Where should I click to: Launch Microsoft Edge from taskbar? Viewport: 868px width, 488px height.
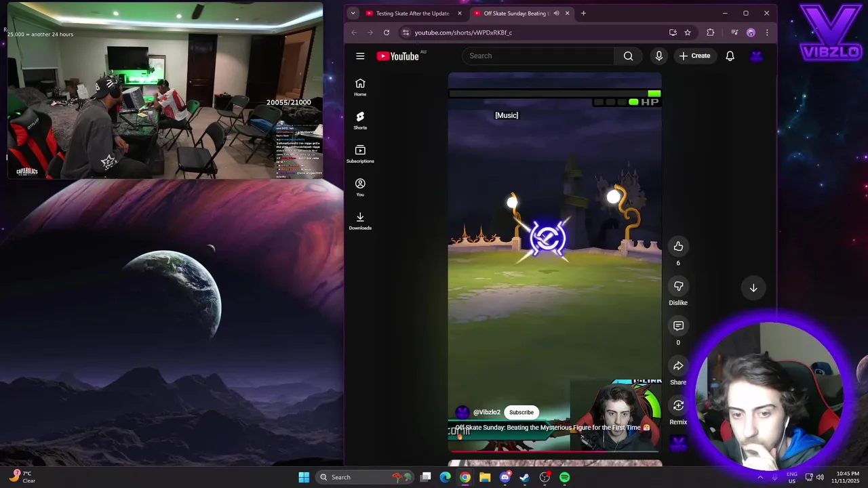coord(445,477)
